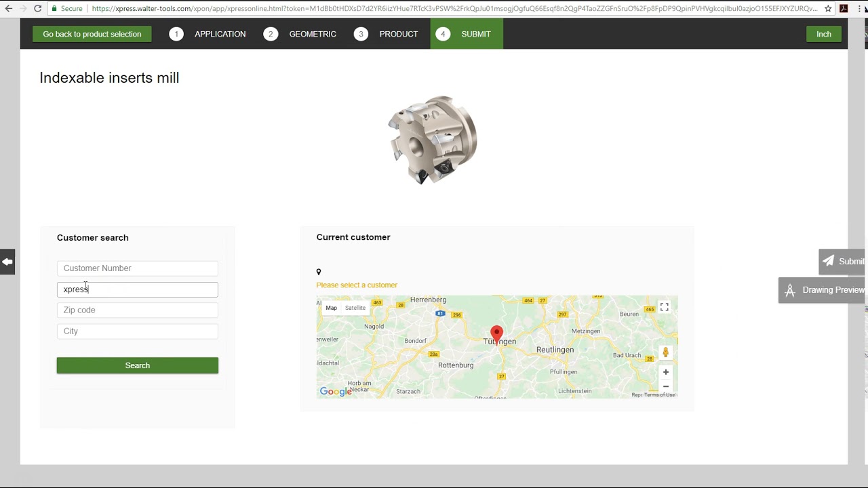Zoom out on the map
This screenshot has width=868, height=488.
pyautogui.click(x=666, y=386)
